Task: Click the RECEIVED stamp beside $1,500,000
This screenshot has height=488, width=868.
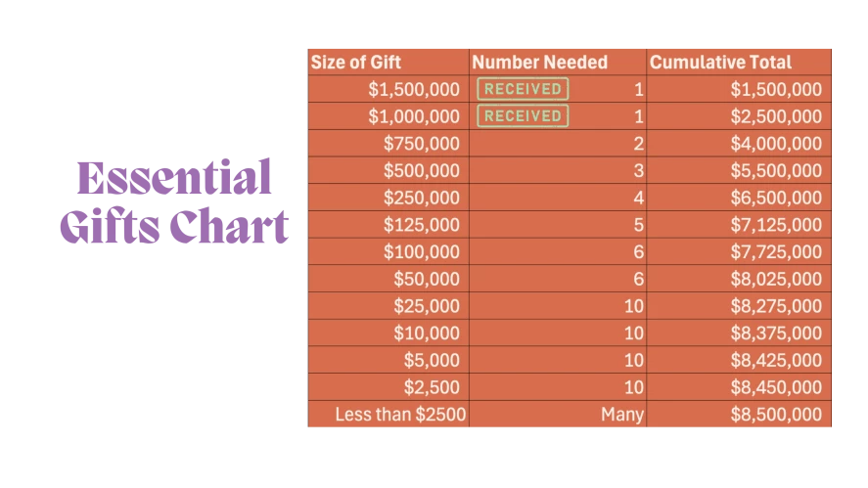Action: pos(523,89)
